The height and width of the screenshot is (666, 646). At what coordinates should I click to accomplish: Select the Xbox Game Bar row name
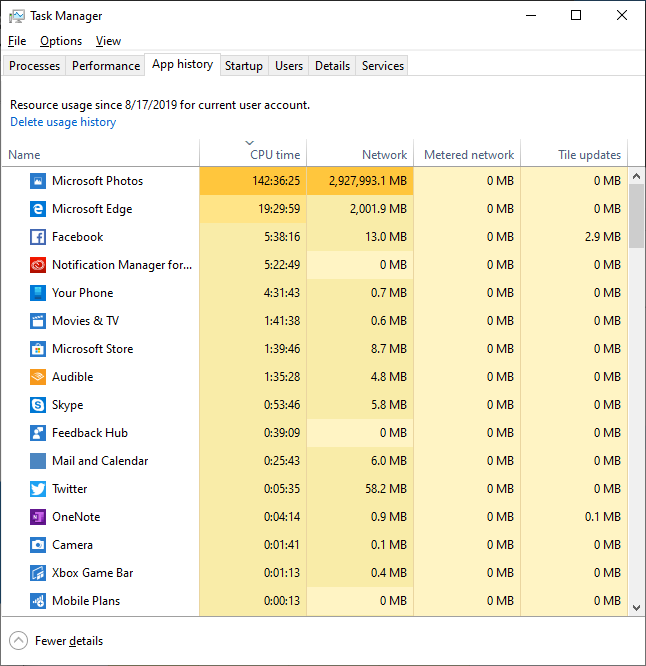93,573
